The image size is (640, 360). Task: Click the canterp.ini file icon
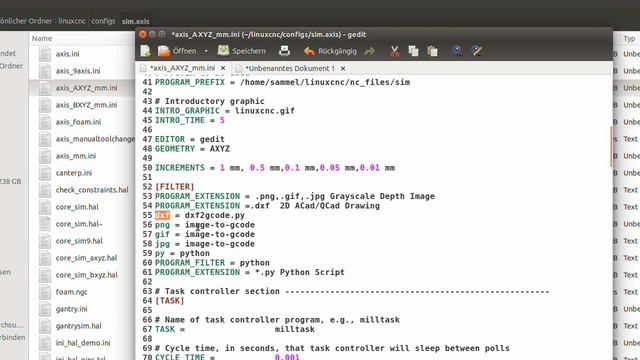pos(45,173)
